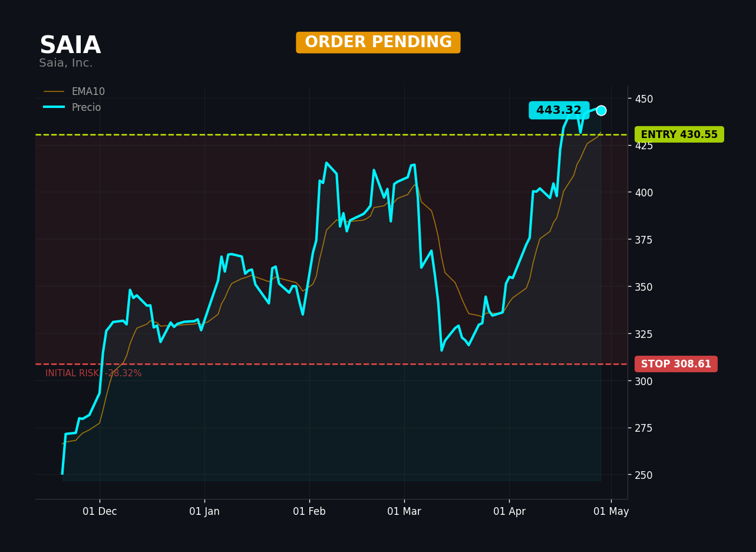Select the 01 Jan date tick
Image resolution: width=756 pixels, height=552 pixels.
pos(204,511)
